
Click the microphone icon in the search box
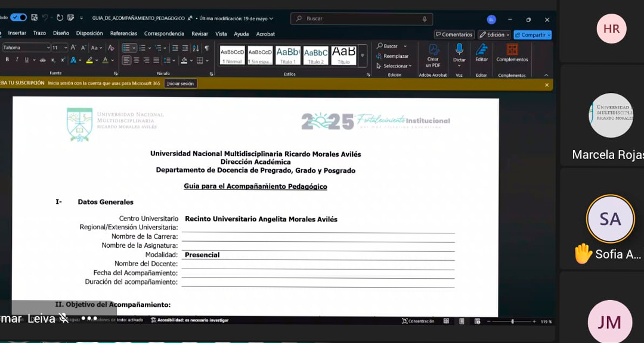(425, 19)
